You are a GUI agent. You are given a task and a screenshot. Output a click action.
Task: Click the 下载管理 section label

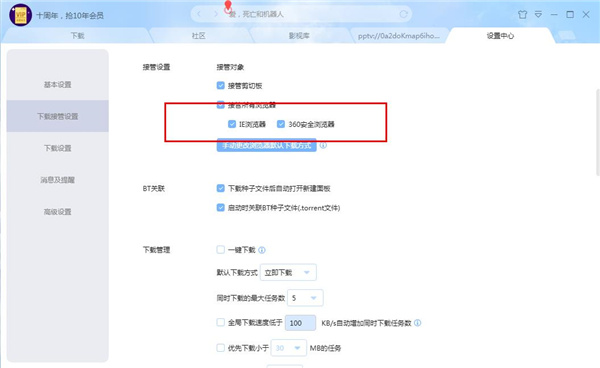(156, 250)
